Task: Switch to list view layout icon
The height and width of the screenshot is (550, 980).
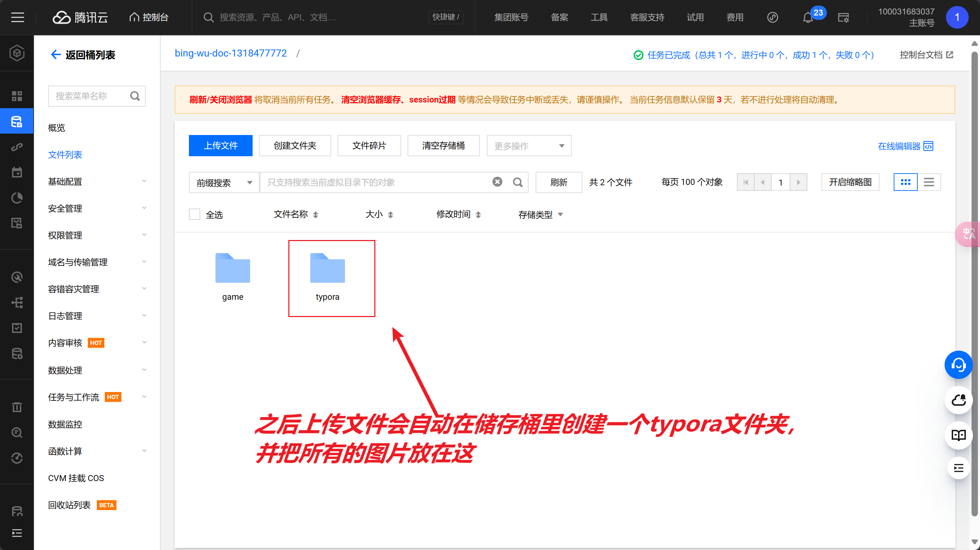Action: coord(929,182)
